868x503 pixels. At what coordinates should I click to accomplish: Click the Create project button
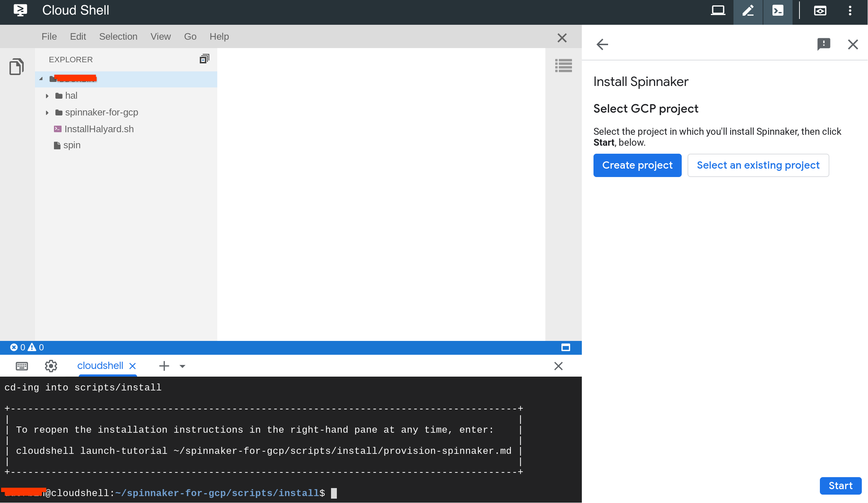(637, 165)
